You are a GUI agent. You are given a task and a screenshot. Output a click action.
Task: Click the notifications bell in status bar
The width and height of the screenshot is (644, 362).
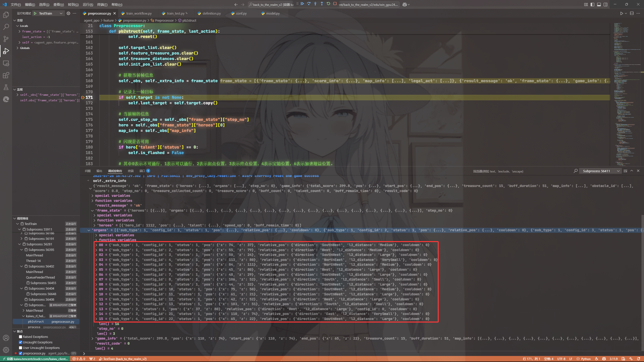coord(639,359)
